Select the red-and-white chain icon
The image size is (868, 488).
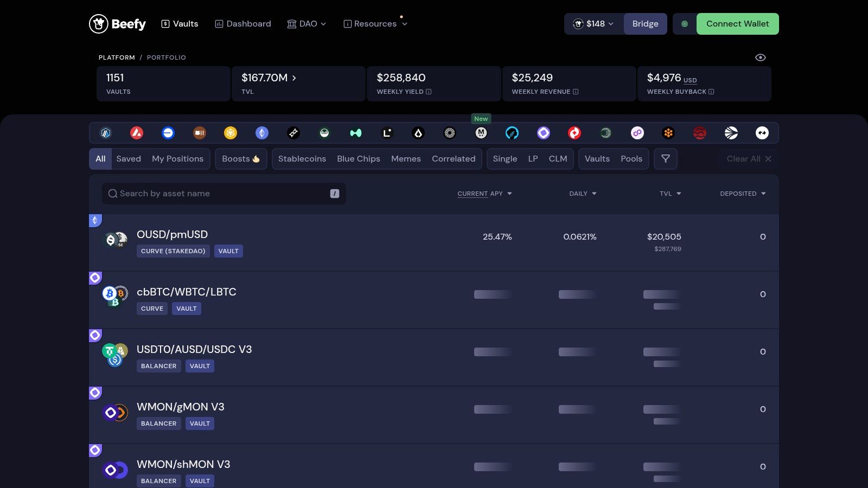click(x=575, y=133)
